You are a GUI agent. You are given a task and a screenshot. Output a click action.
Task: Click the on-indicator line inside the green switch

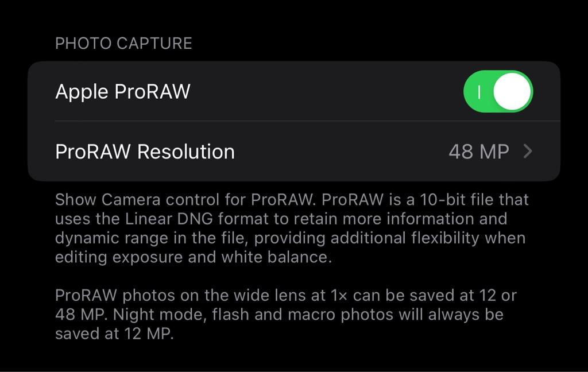pyautogui.click(x=479, y=92)
